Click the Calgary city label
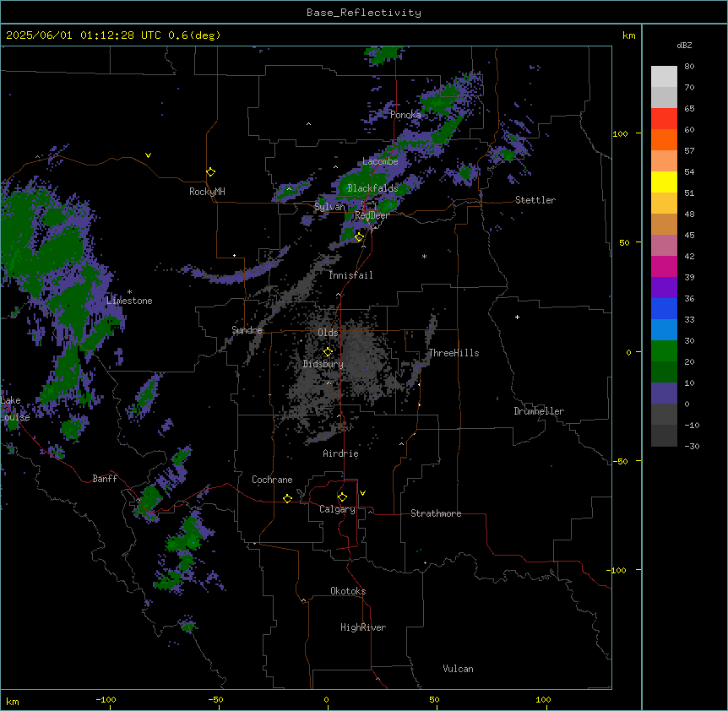 pyautogui.click(x=337, y=509)
